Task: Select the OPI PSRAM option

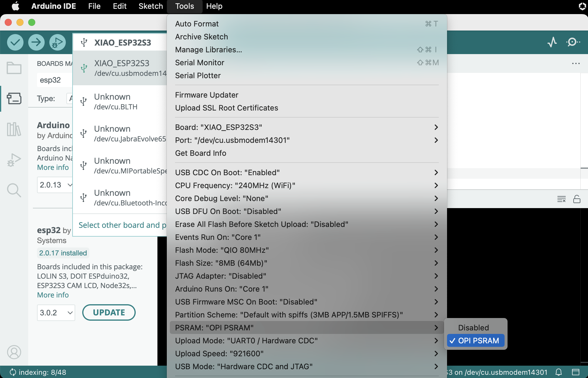Action: click(x=476, y=341)
